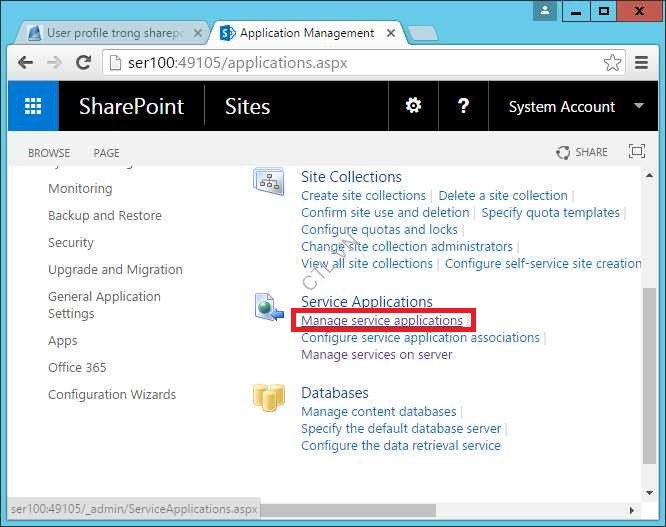Close the Application Management tab
Viewport: 666px width, 527px height.
pos(391,33)
